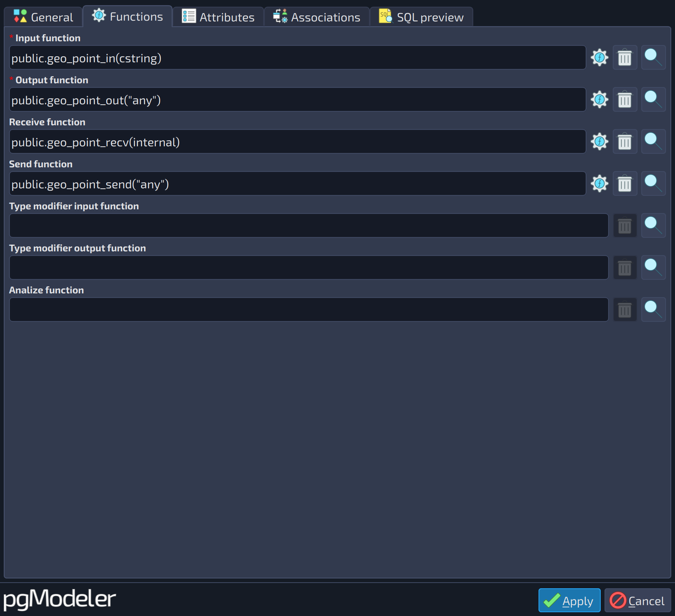Show the SQL preview tab
Image resolution: width=675 pixels, height=616 pixels.
click(421, 17)
